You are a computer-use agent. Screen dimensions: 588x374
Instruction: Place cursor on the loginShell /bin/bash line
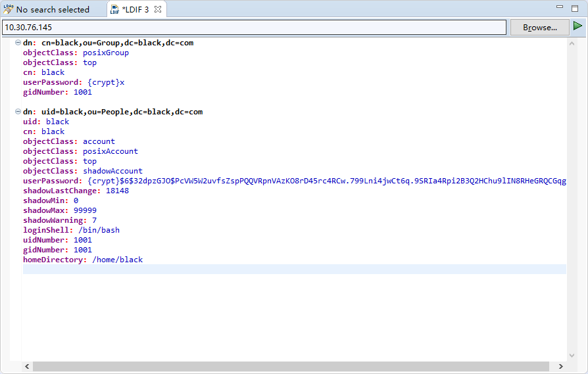71,230
